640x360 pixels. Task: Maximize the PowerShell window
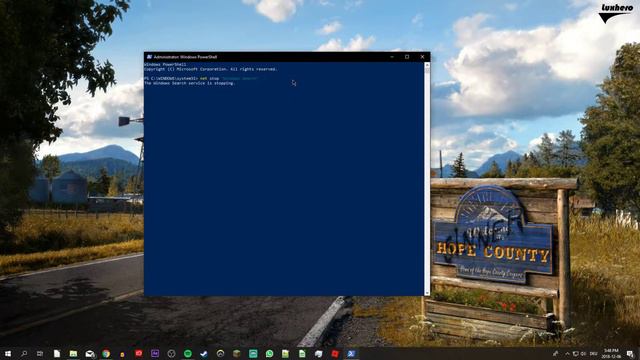[x=407, y=57]
